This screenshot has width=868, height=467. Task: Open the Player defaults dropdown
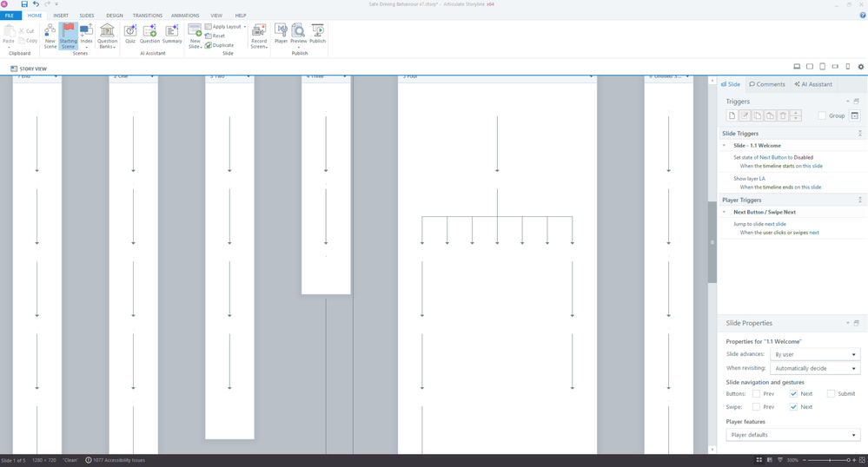point(792,435)
